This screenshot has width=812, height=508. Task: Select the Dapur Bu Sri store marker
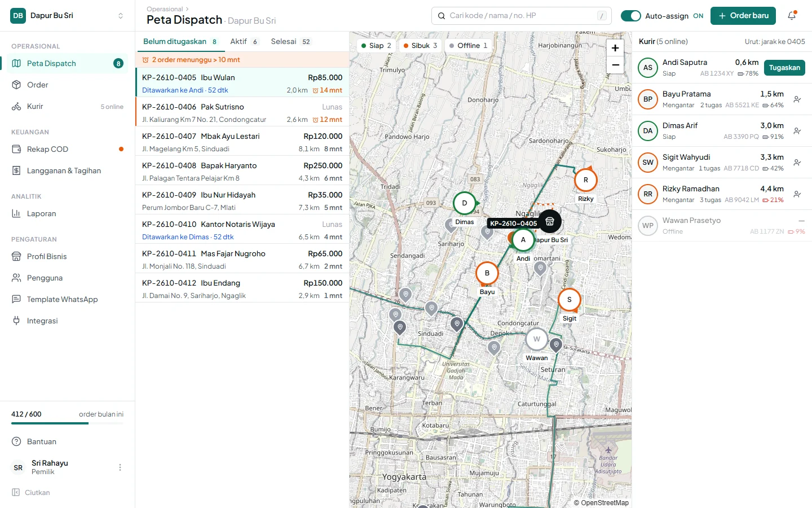550,221
